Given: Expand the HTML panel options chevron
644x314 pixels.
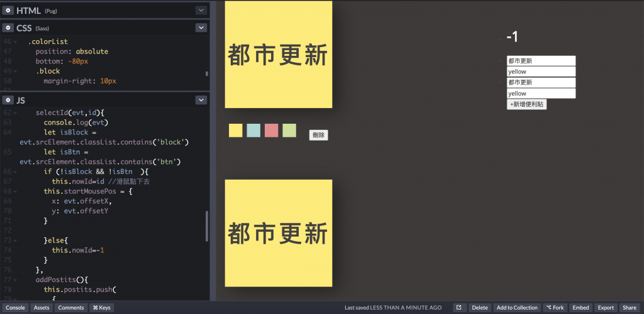Looking at the screenshot, I should click(201, 11).
